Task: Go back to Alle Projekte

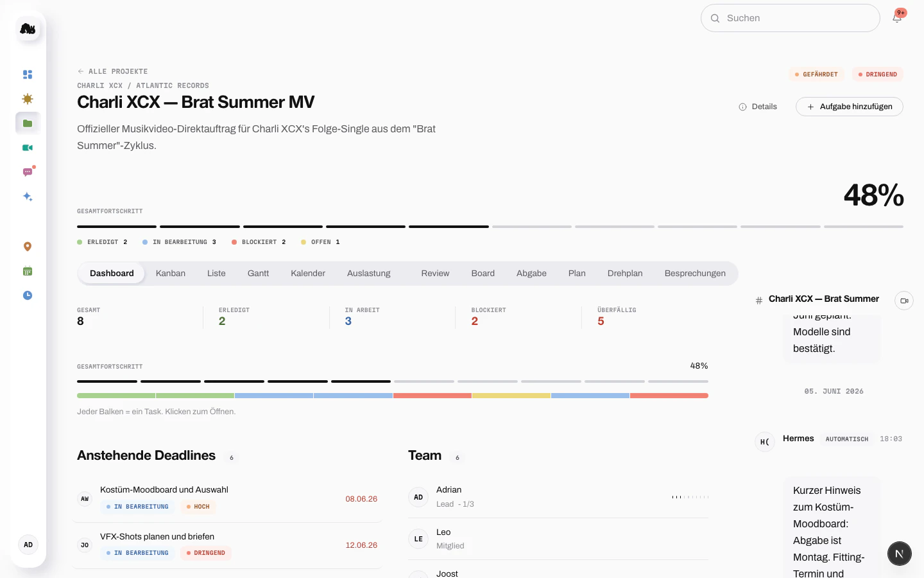Action: coord(112,71)
